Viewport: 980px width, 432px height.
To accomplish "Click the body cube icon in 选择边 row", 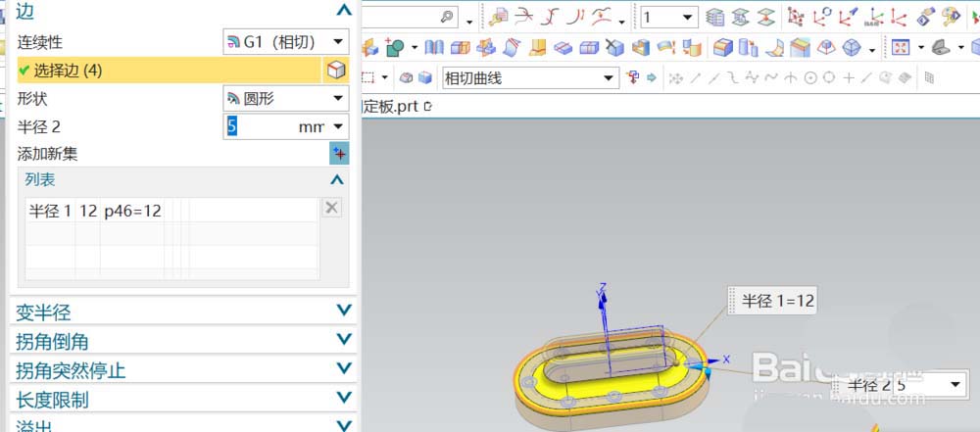I will [x=335, y=71].
